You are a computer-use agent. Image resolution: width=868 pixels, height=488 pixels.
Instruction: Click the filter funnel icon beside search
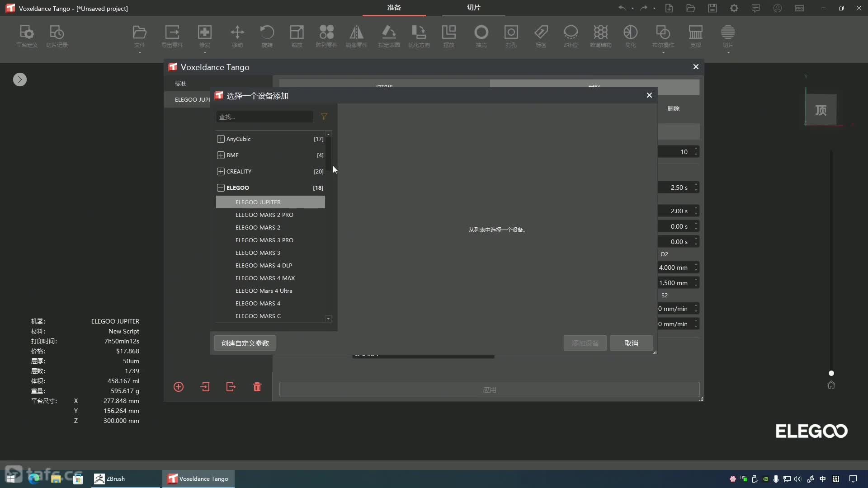tap(324, 117)
